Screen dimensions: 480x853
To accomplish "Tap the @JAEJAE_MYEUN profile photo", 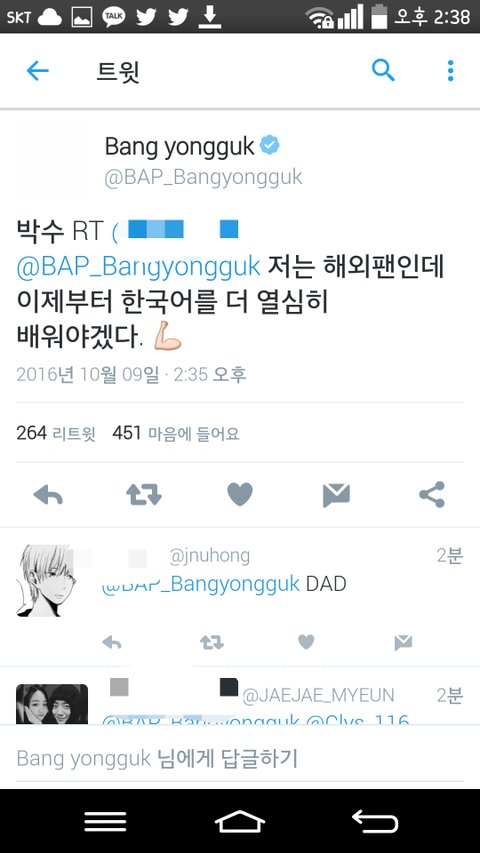I will tap(52, 704).
